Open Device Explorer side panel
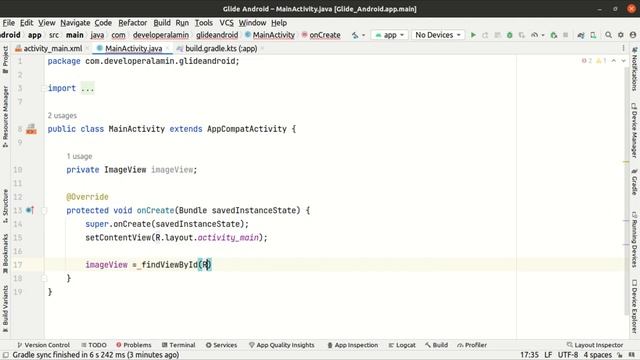Screen dimensions: 640x360 634,306
